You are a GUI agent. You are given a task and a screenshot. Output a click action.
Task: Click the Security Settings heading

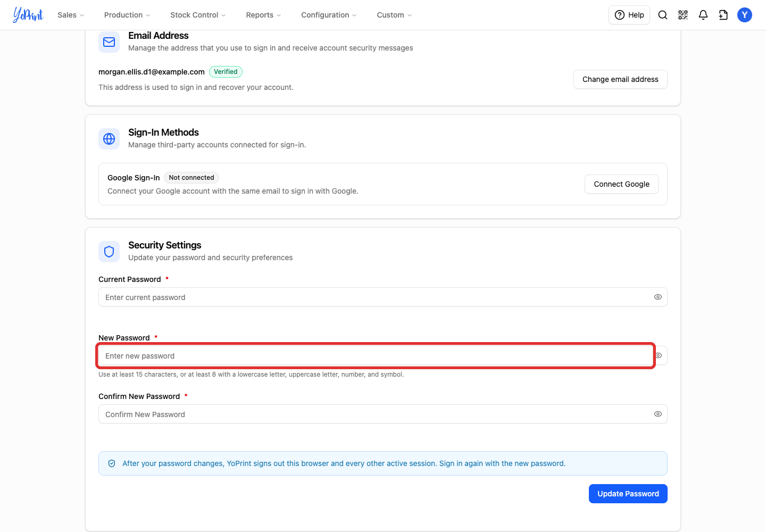click(x=165, y=245)
